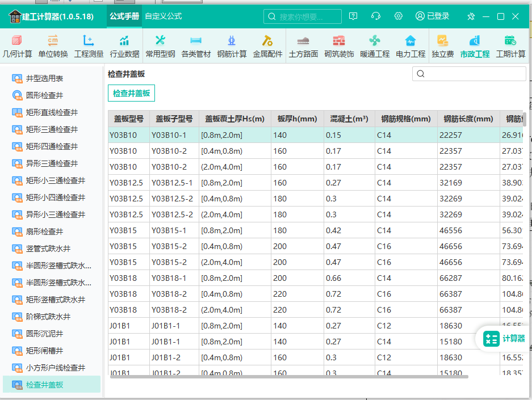
Task: Click the 盖板覆土厚Hs(m) column header
Action: [x=235, y=119]
